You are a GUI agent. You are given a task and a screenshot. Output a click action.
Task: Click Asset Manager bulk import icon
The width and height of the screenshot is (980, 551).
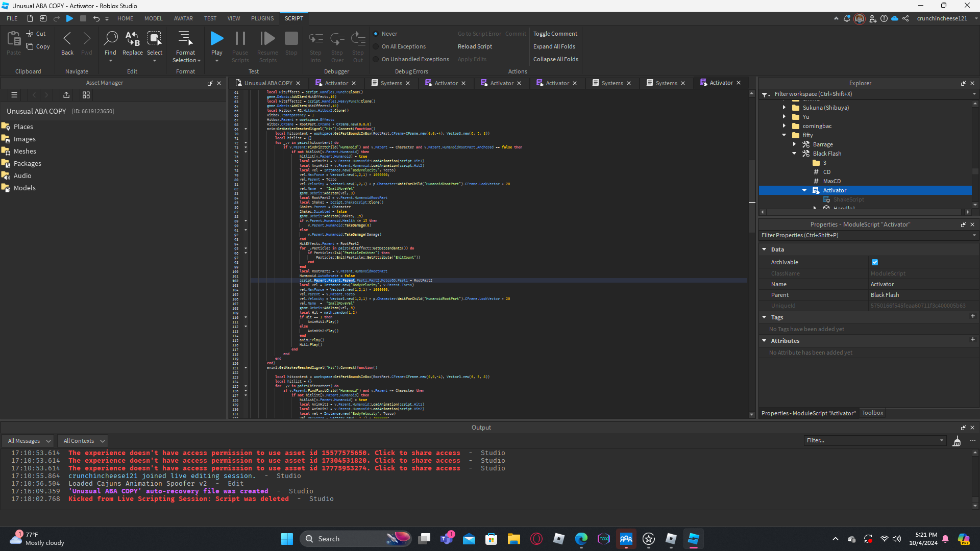tap(66, 95)
